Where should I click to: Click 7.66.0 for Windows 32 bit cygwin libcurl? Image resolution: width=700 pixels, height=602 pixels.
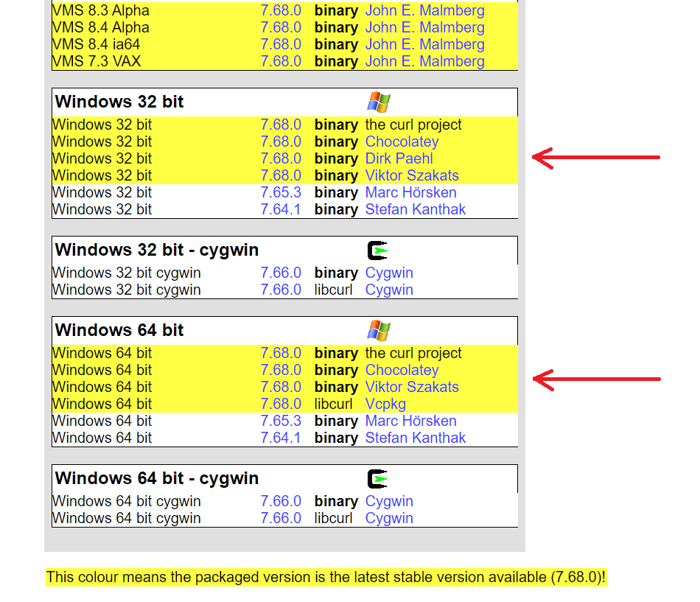point(281,290)
